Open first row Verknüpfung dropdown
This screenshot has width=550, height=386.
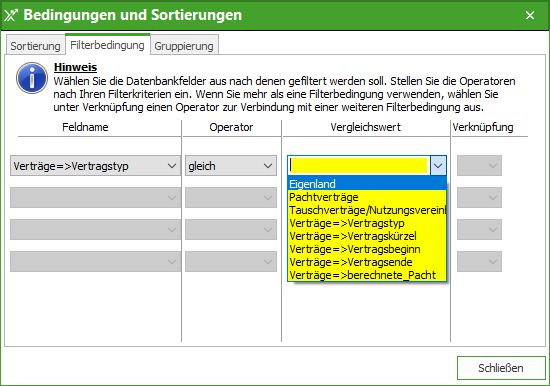tap(479, 166)
